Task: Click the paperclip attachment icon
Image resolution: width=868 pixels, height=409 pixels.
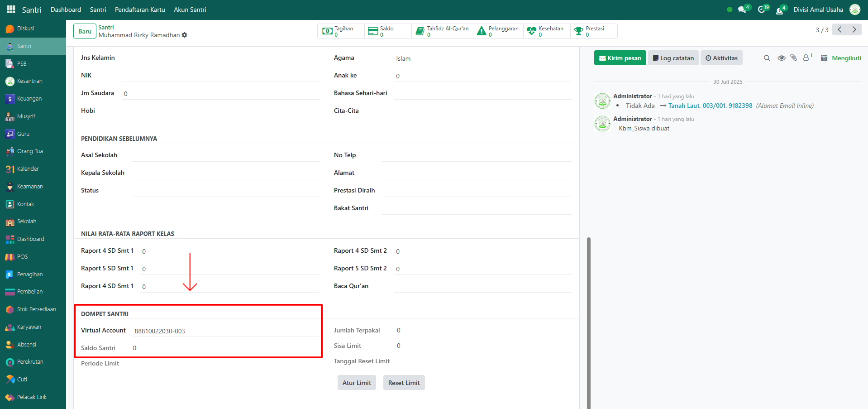Action: [x=793, y=58]
